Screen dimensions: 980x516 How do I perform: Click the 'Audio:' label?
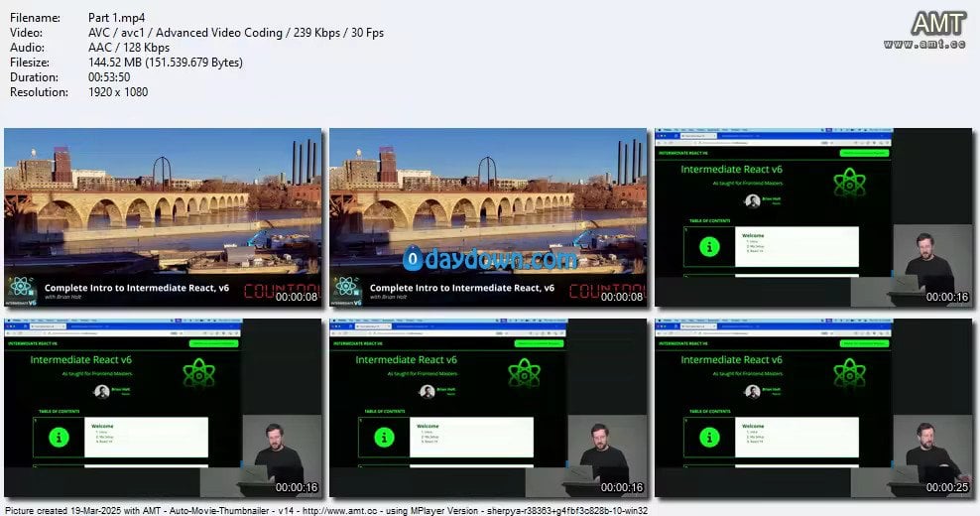[x=27, y=48]
